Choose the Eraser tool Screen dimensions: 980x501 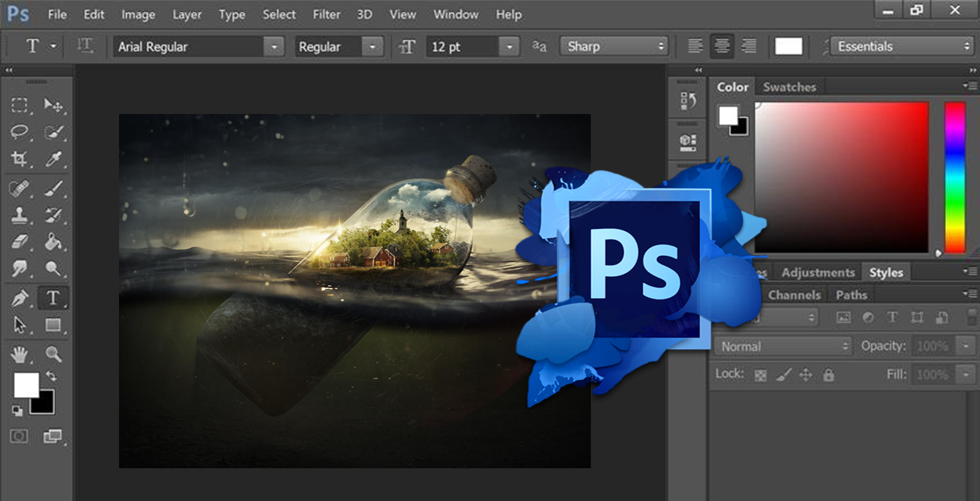[x=19, y=242]
